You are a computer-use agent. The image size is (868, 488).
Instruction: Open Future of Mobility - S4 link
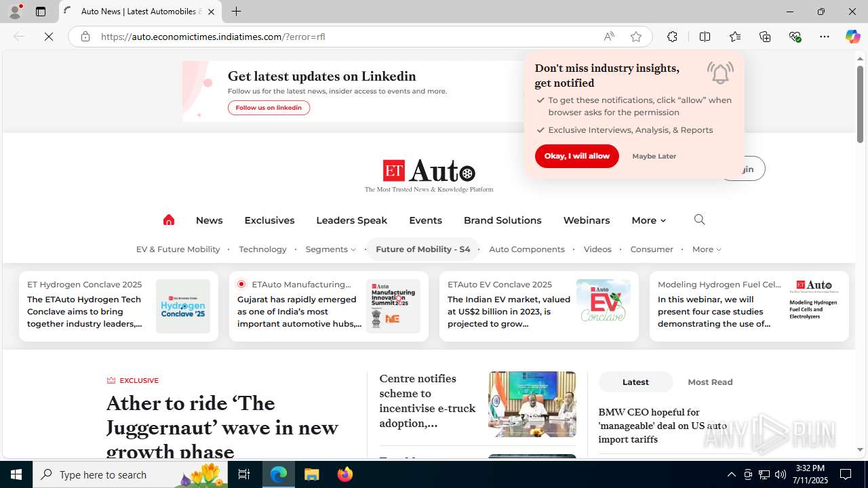click(422, 249)
